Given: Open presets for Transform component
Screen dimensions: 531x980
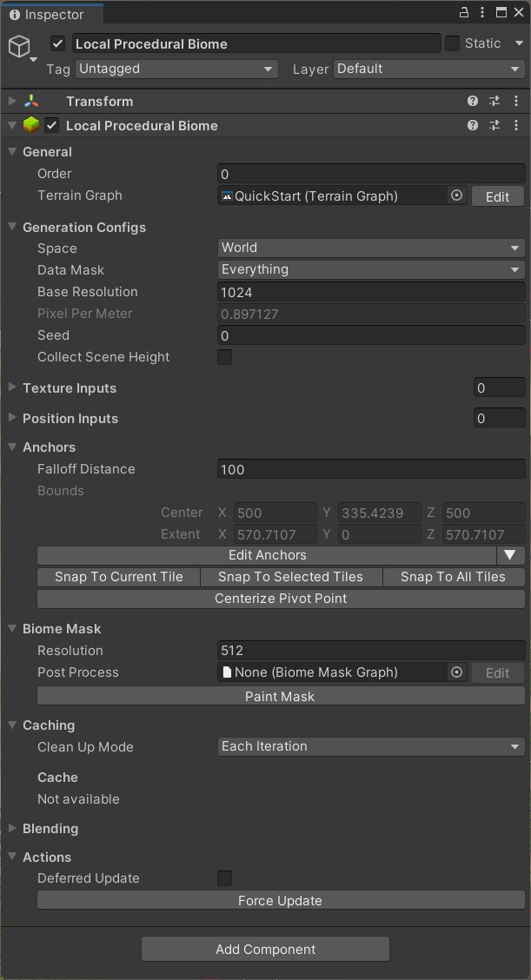Looking at the screenshot, I should coord(494,101).
